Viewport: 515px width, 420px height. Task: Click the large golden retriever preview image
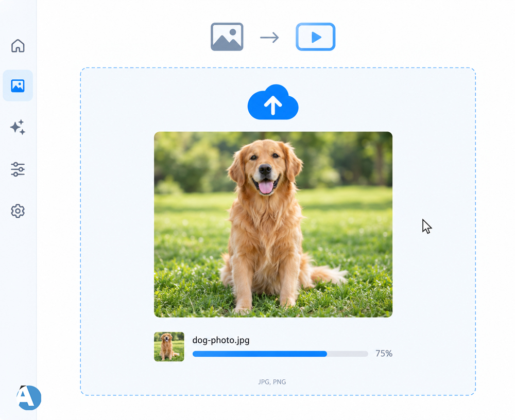click(273, 224)
